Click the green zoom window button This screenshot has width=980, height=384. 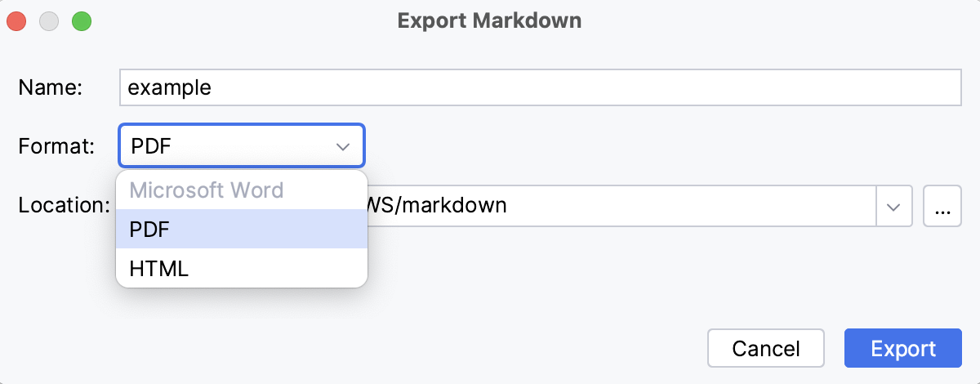(x=81, y=21)
